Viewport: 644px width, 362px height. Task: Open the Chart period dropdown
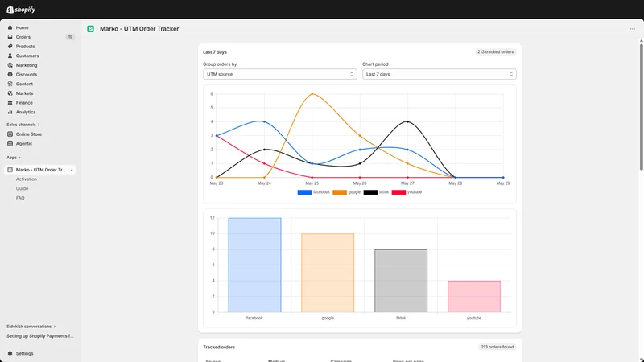439,74
